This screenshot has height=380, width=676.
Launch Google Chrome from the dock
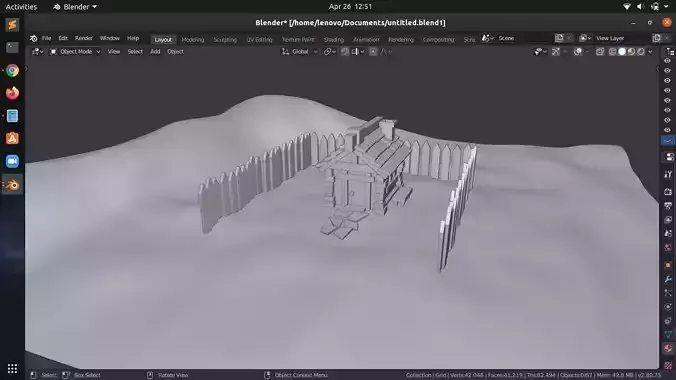coord(13,70)
